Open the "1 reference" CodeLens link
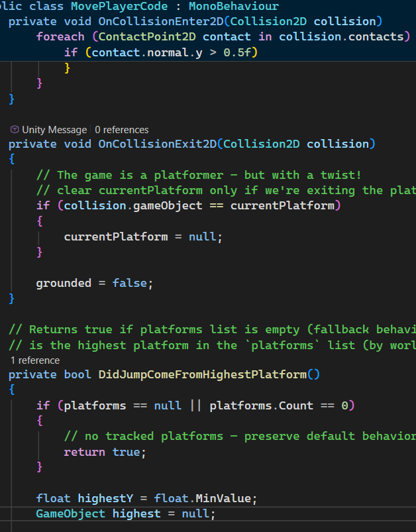Image resolution: width=416 pixels, height=532 pixels. click(x=35, y=360)
